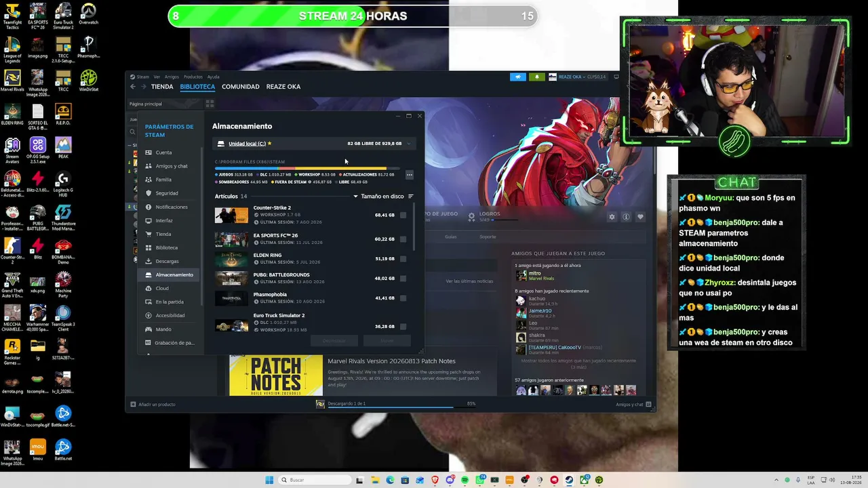Check the ELDEN RING storage checkbox

click(x=403, y=258)
